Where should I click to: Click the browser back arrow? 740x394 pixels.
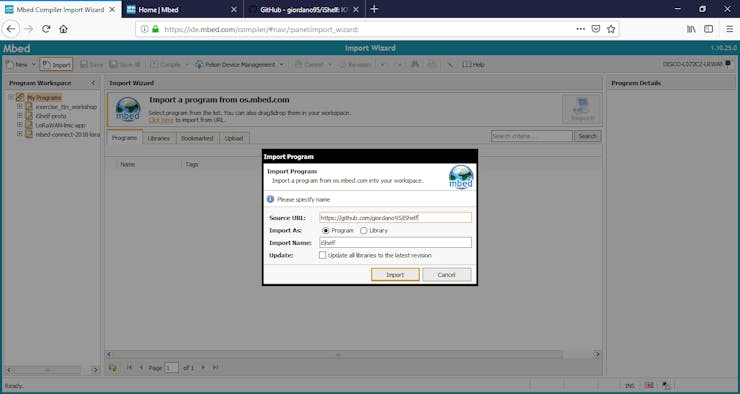click(x=10, y=29)
